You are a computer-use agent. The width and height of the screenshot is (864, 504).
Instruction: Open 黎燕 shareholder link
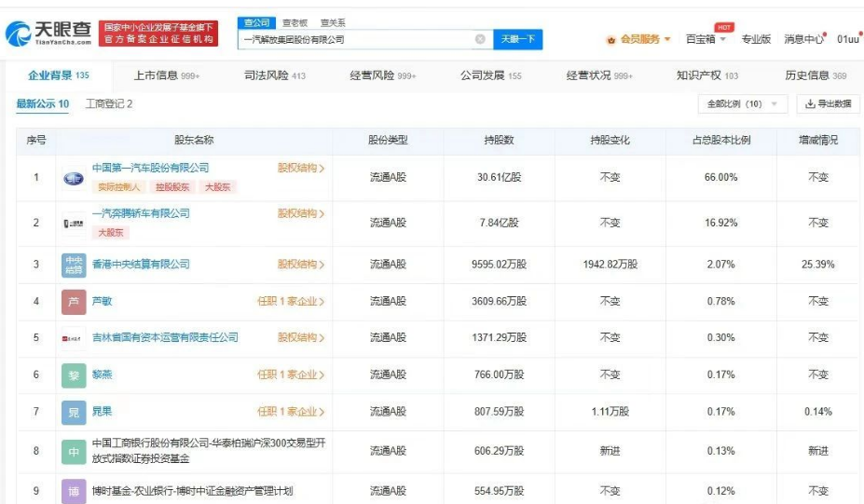(102, 374)
